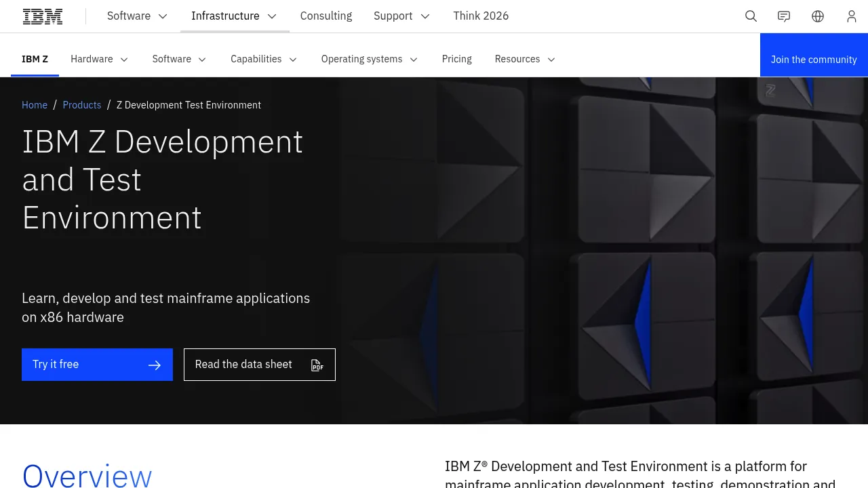Click the Try it free button
This screenshot has height=488, width=868.
coord(97,365)
